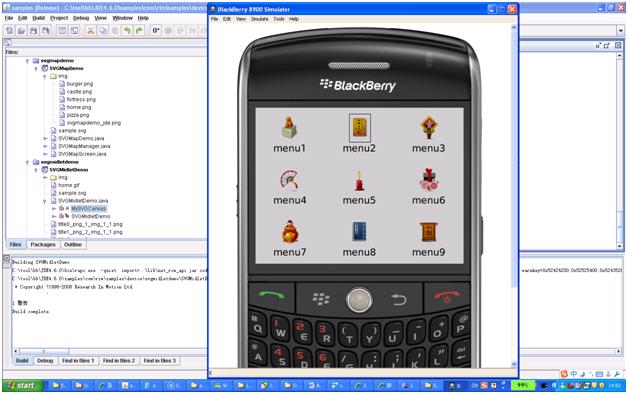Click the BlackBerry back/escape key
This screenshot has height=394, width=628.
399,299
